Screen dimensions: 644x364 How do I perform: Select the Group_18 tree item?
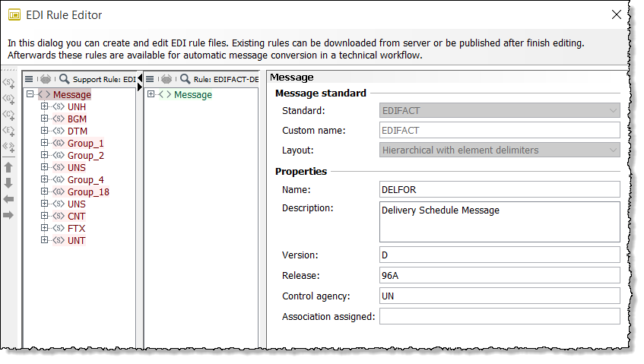point(88,192)
